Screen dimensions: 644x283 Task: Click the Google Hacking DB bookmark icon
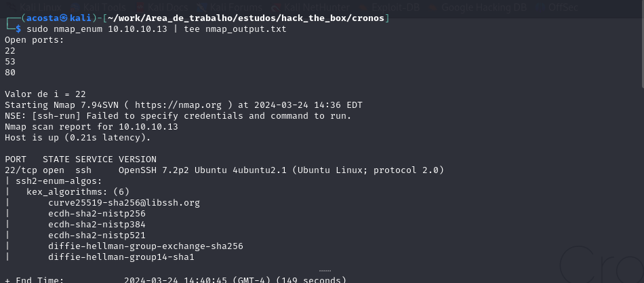click(432, 7)
